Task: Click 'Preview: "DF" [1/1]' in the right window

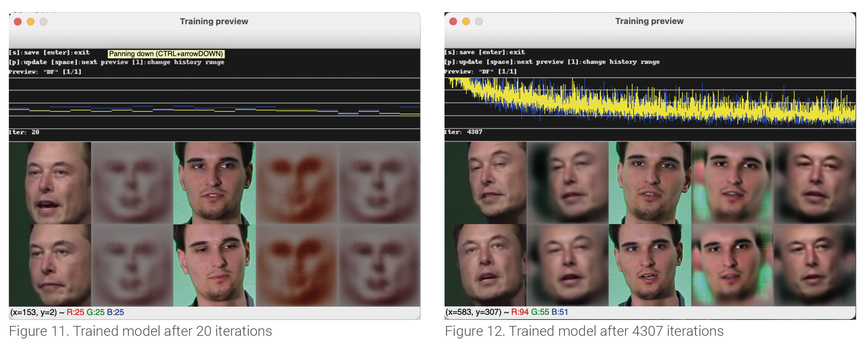Action: click(x=480, y=71)
